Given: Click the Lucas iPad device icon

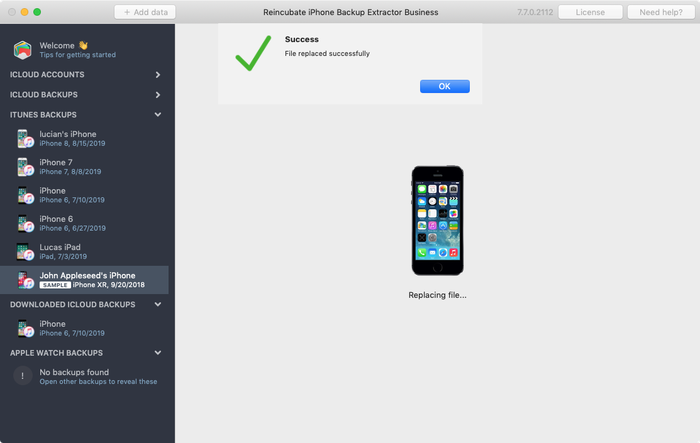Looking at the screenshot, I should (x=25, y=251).
